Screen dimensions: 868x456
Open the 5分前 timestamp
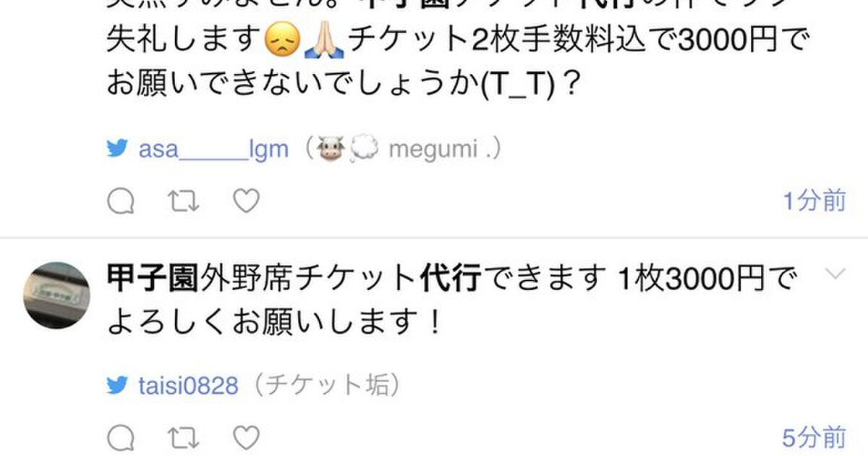click(x=814, y=437)
